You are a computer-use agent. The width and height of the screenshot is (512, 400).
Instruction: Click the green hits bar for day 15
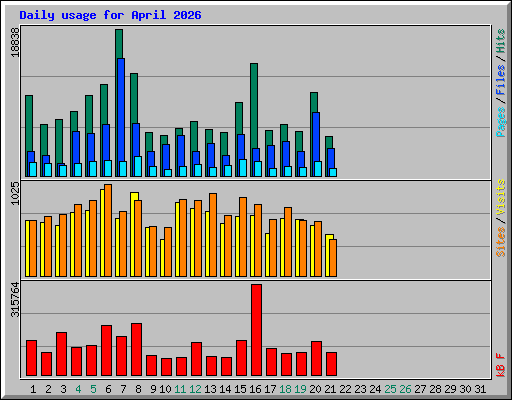[239, 118]
